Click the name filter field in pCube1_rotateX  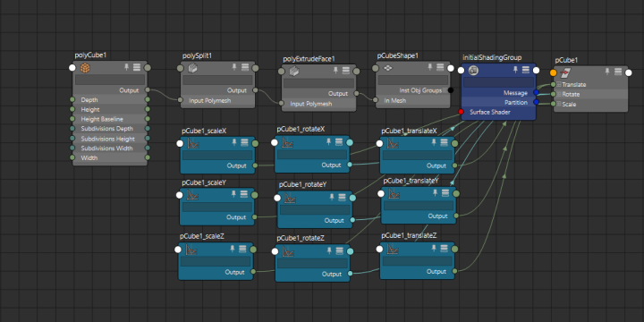[312, 155]
